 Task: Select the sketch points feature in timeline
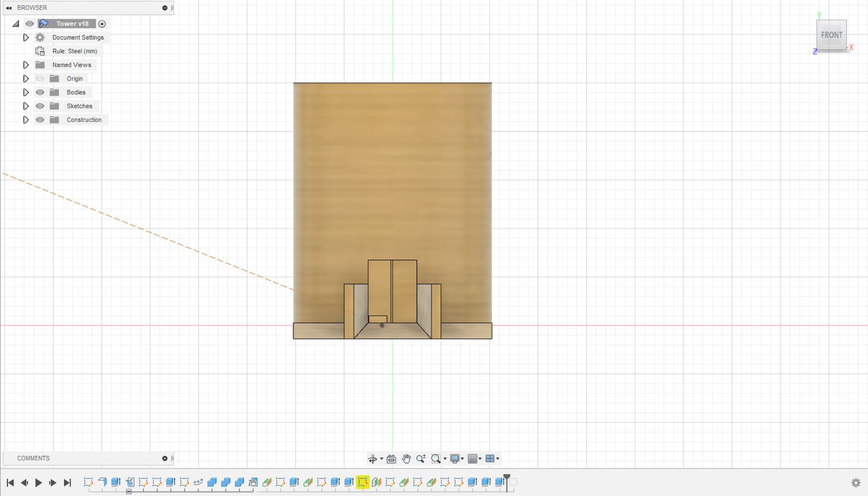coord(198,482)
